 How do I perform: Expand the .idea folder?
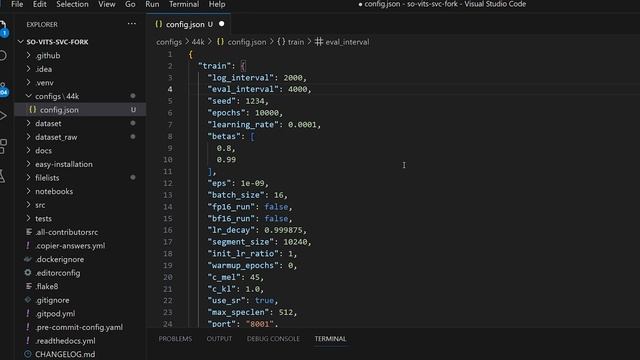pos(43,69)
